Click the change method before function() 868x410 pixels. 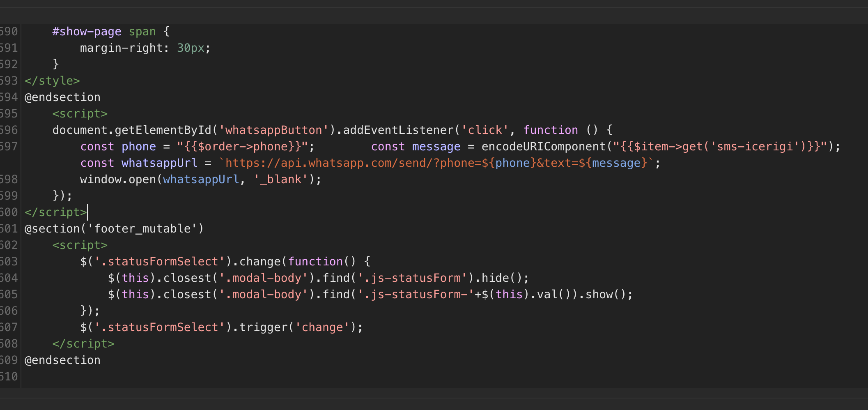259,262
